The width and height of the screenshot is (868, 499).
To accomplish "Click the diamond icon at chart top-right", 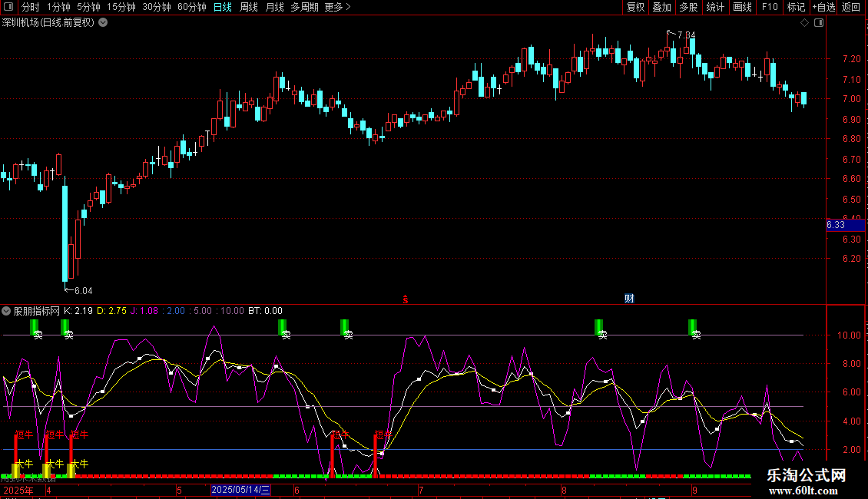I will [803, 23].
